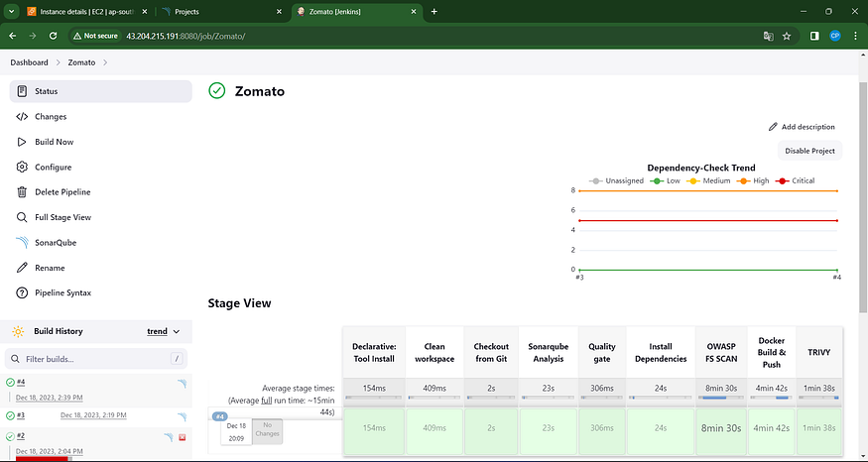The width and height of the screenshot is (868, 462).
Task: Click the Disable Project button
Action: tap(809, 151)
